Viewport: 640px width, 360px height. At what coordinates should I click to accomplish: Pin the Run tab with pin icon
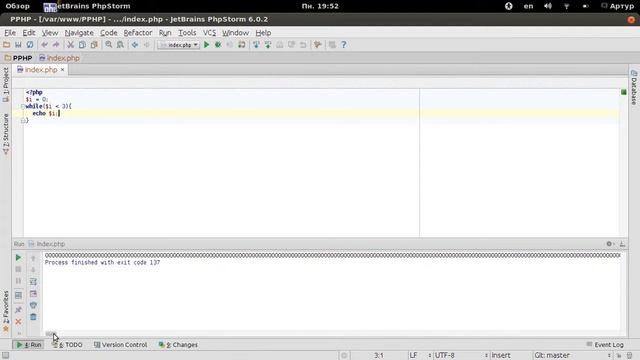pyautogui.click(x=18, y=310)
